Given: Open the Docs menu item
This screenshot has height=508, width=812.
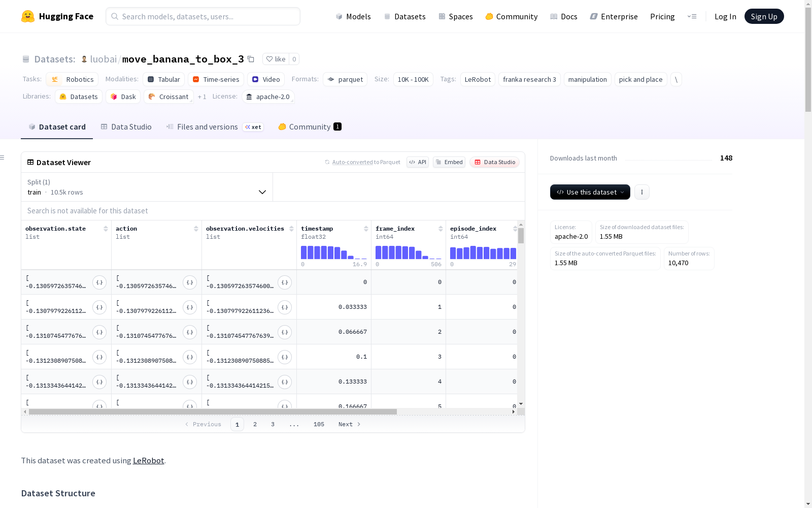Looking at the screenshot, I should [x=564, y=16].
